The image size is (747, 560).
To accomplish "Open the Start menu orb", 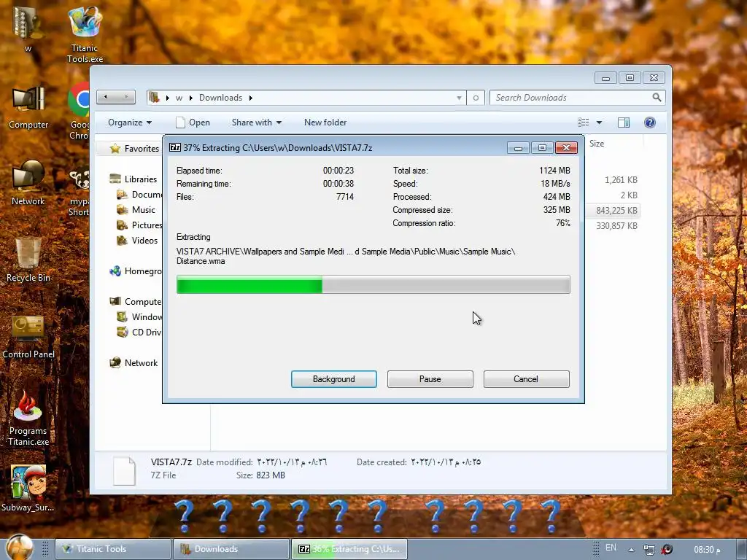I will click(x=20, y=548).
